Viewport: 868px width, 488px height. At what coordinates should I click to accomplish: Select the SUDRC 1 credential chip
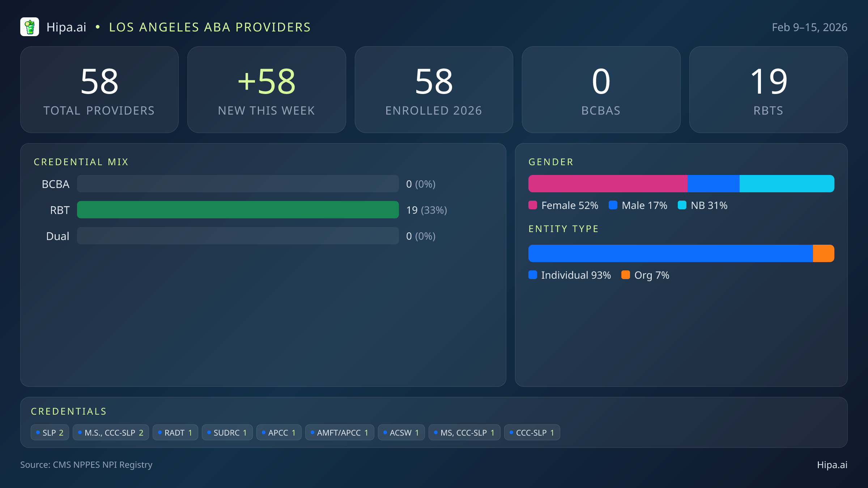click(227, 432)
